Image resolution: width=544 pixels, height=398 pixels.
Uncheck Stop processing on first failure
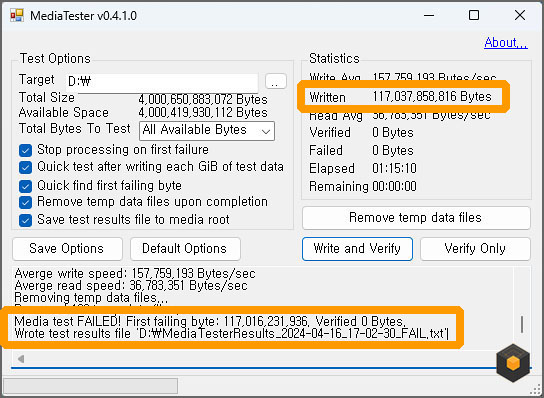pos(25,151)
